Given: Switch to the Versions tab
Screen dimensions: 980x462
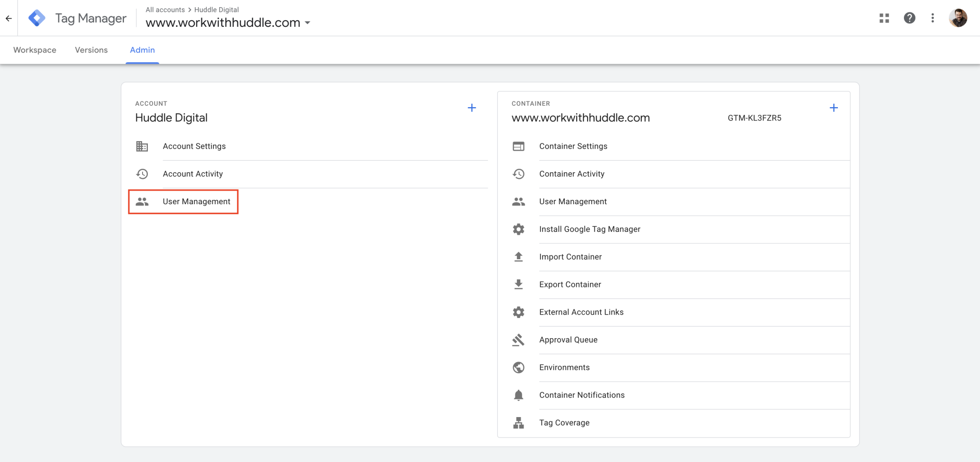Looking at the screenshot, I should click(91, 50).
